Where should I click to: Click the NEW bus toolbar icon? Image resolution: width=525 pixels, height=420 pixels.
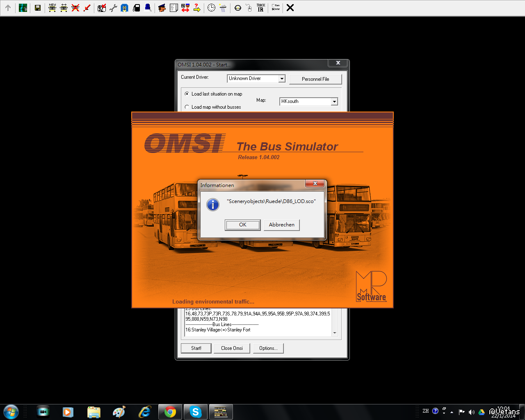point(52,8)
